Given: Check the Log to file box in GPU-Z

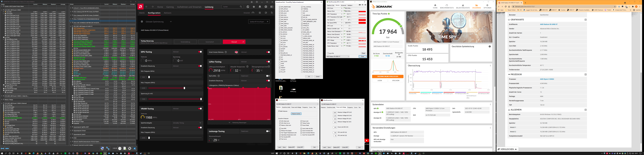Looking at the screenshot, I should pos(328,53).
